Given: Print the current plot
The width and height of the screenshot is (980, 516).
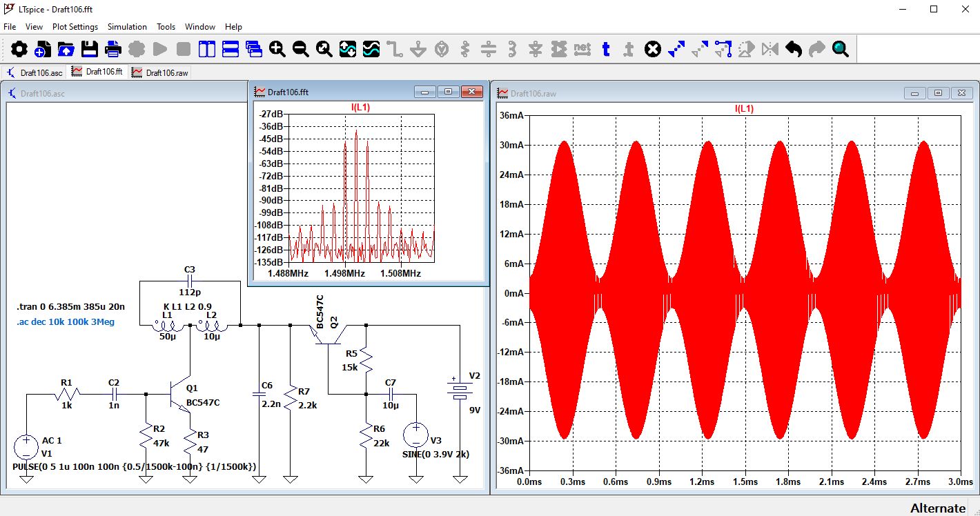Looking at the screenshot, I should tap(113, 49).
